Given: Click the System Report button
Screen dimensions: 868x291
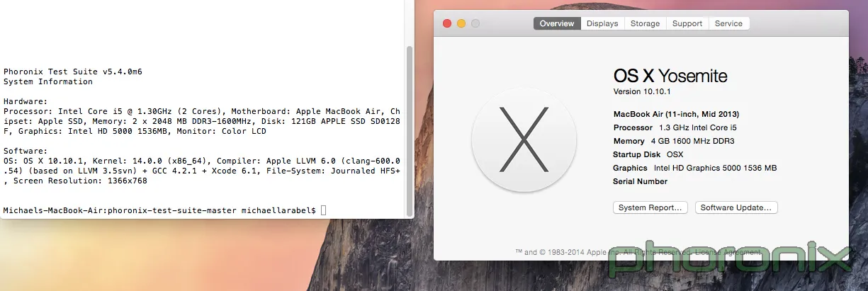Looking at the screenshot, I should point(650,207).
